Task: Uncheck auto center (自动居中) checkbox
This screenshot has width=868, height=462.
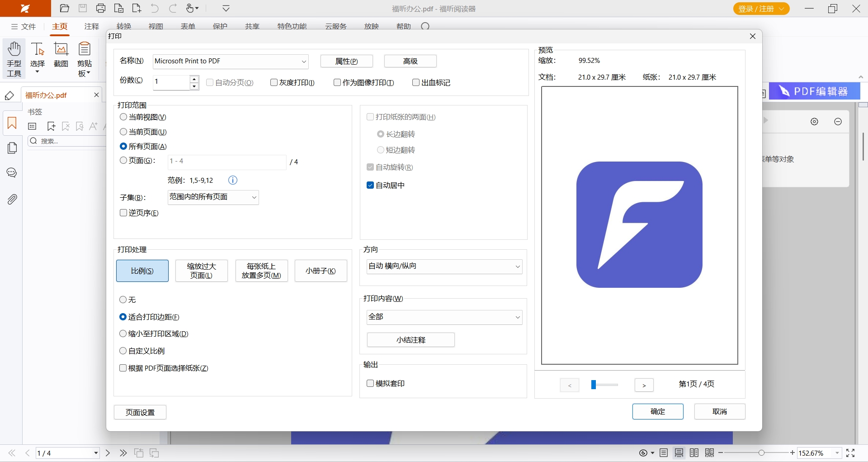Action: tap(370, 185)
